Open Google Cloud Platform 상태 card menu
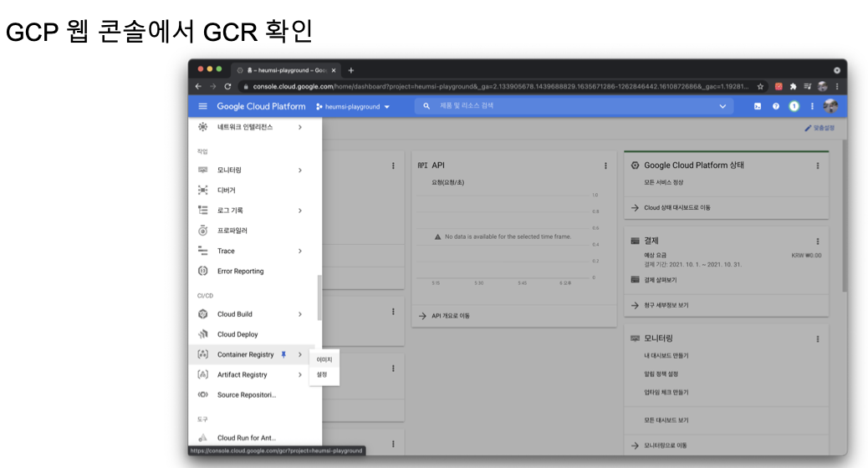 click(818, 165)
